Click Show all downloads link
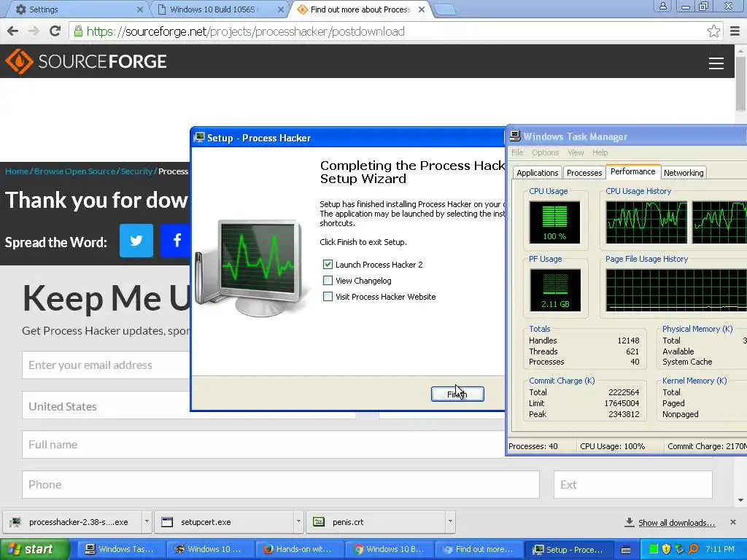The width and height of the screenshot is (747, 560). click(x=676, y=522)
